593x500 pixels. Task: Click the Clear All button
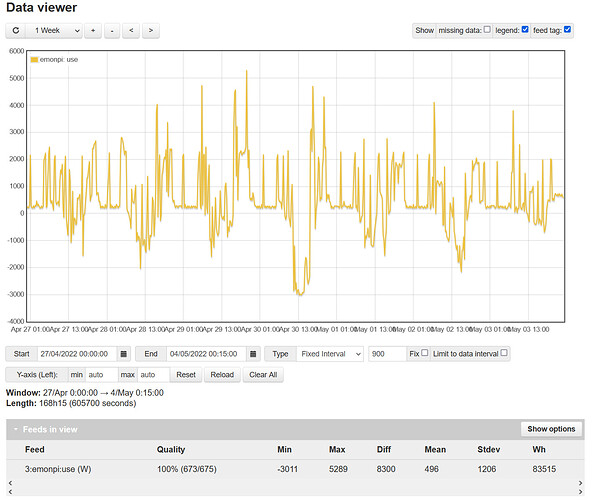263,375
